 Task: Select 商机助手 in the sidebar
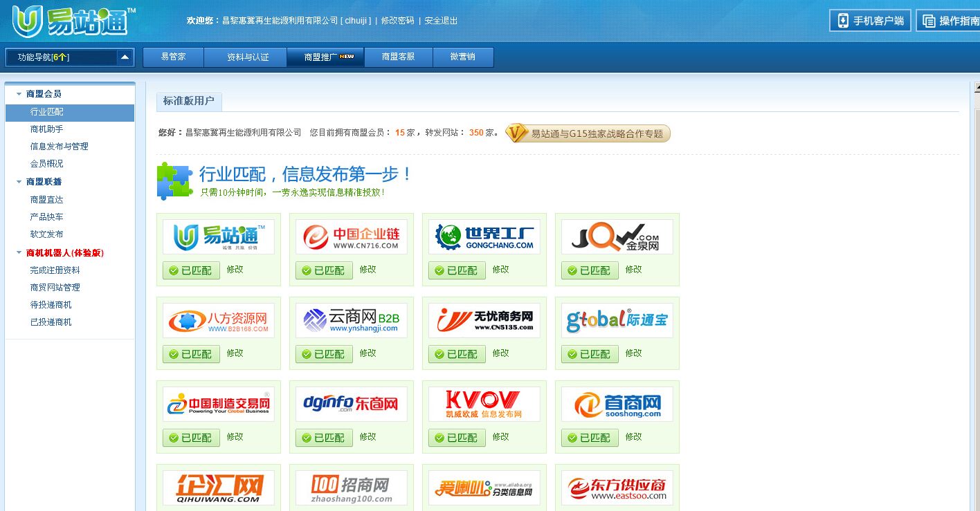click(x=47, y=129)
